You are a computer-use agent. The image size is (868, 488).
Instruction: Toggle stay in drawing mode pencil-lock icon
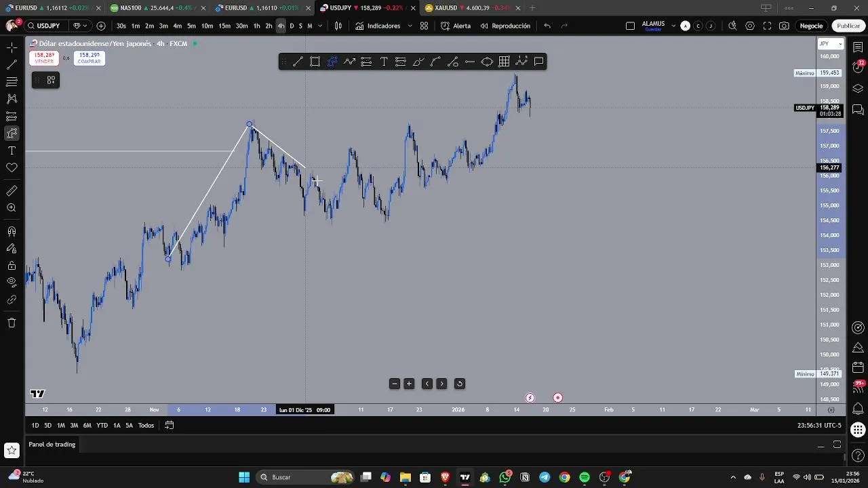(12, 249)
